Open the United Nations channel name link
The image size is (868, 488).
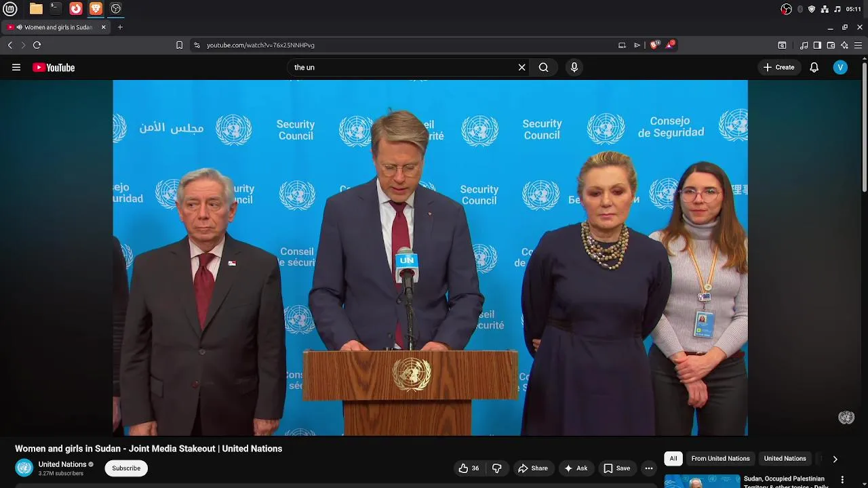tap(62, 464)
